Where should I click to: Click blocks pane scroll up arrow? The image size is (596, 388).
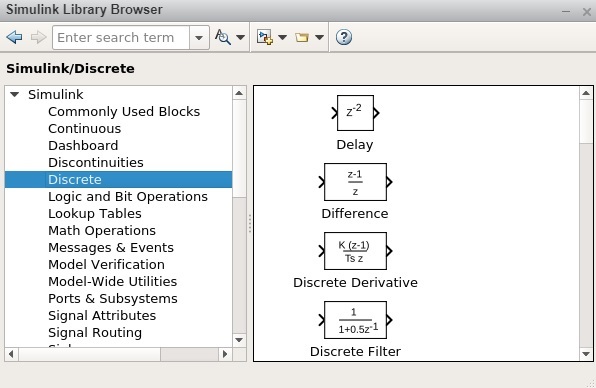(586, 93)
